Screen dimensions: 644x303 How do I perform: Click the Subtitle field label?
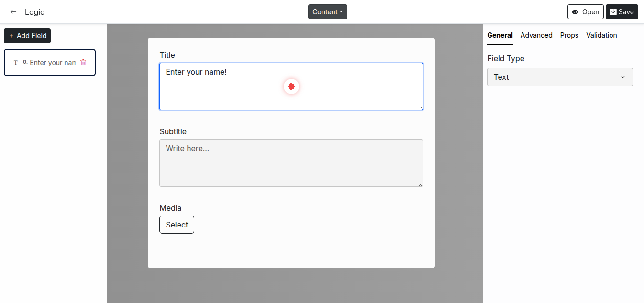(x=173, y=131)
